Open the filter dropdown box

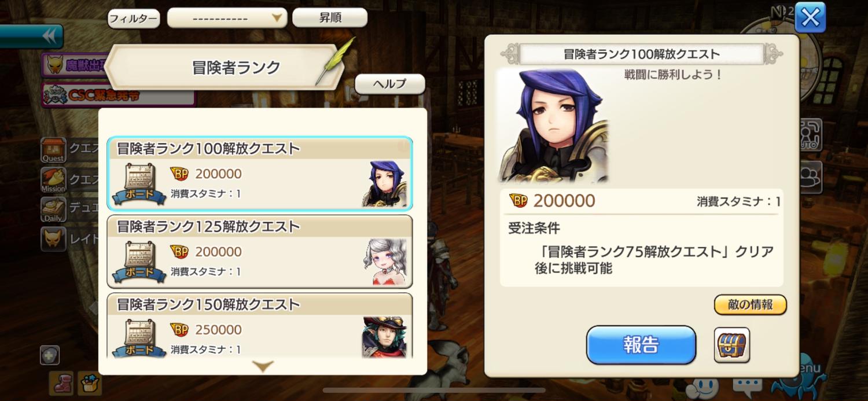tap(227, 18)
